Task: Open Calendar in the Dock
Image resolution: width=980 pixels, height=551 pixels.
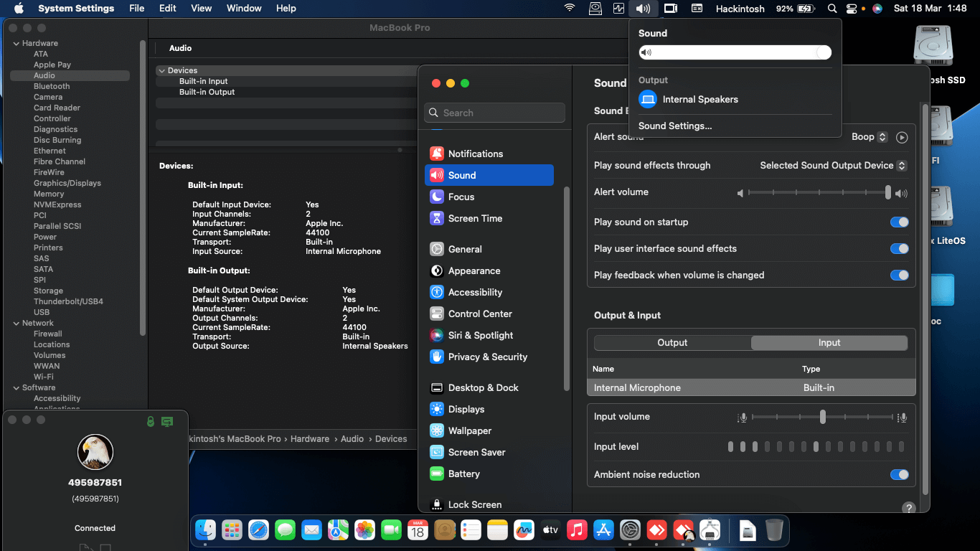Action: pos(418,530)
